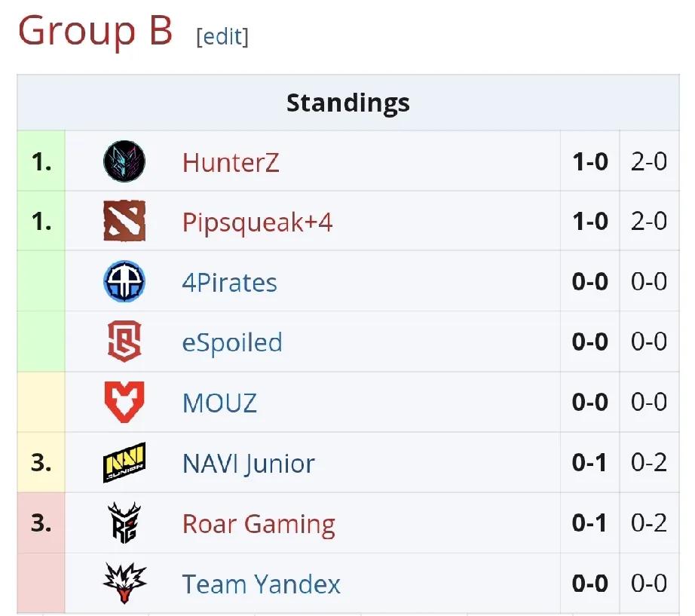Visit the MOUZ team page
Viewport: 695px width, 616px height.
point(219,403)
